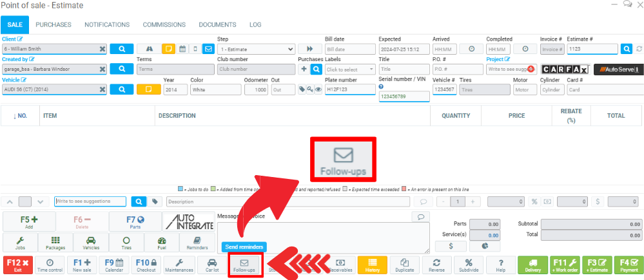Image resolution: width=644 pixels, height=280 pixels.
Task: Click the down chevron beside line selector
Action: coord(40,201)
